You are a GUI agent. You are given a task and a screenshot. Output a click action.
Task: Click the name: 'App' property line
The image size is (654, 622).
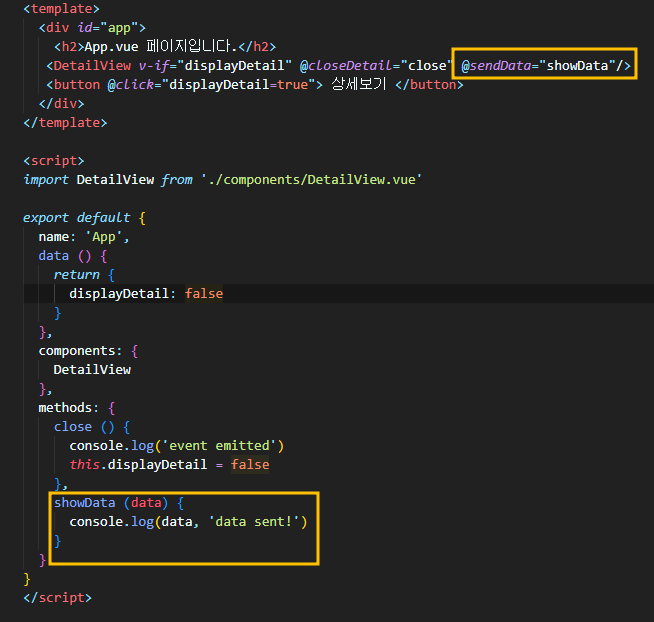tap(84, 237)
